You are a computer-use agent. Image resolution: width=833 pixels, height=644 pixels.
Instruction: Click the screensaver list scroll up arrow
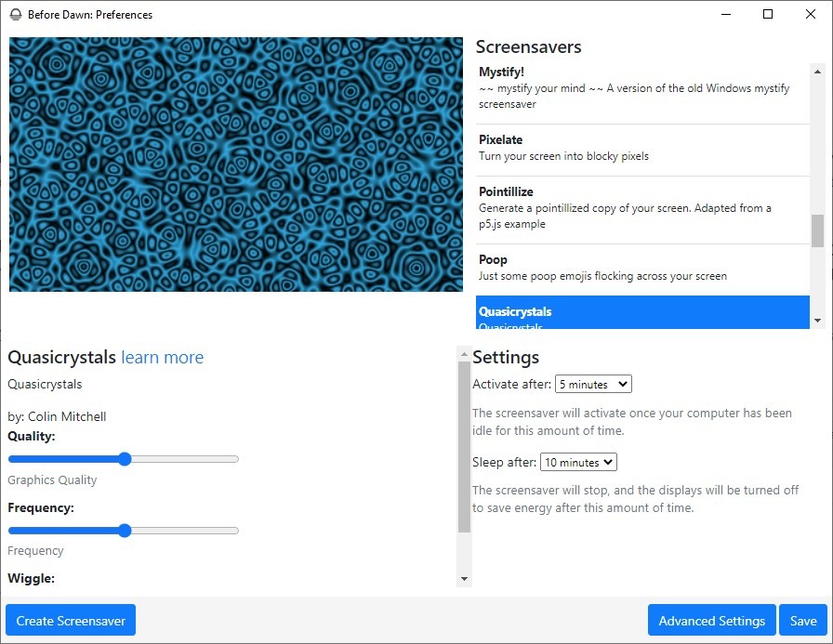pos(817,72)
